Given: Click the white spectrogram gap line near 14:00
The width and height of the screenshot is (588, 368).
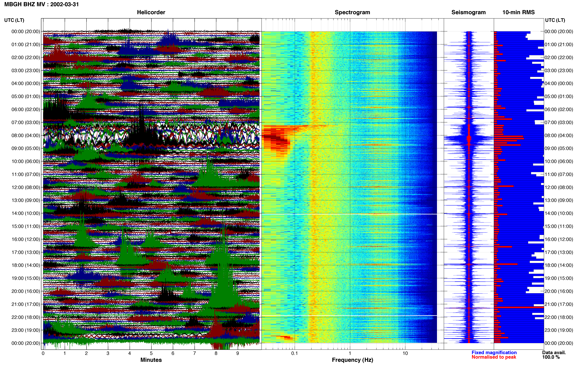Looking at the screenshot, I should 349,214.
